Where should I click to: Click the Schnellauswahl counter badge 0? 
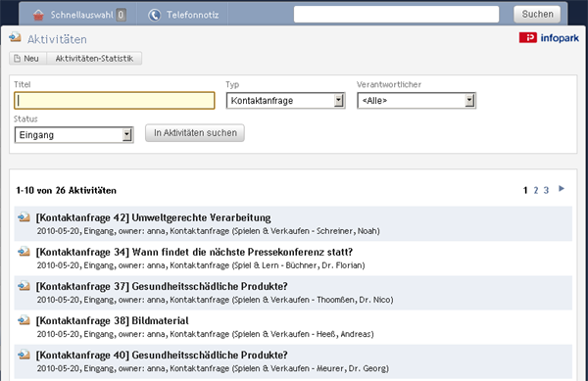(121, 15)
